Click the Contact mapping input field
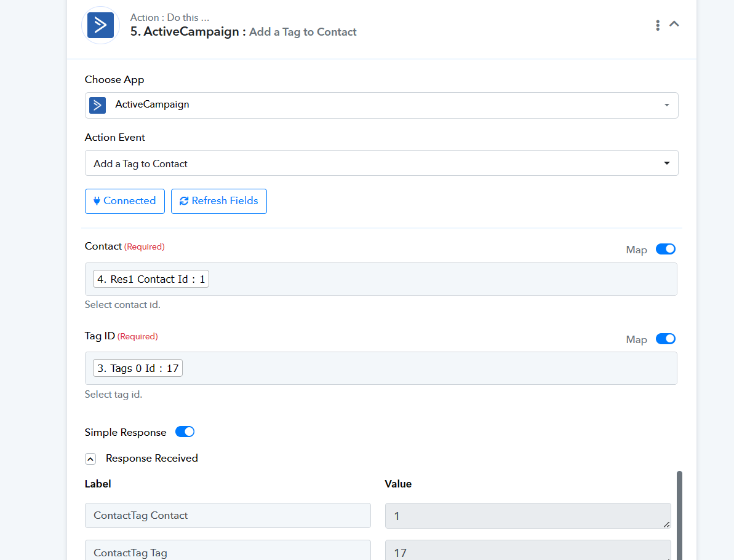The height and width of the screenshot is (560, 734). [381, 279]
